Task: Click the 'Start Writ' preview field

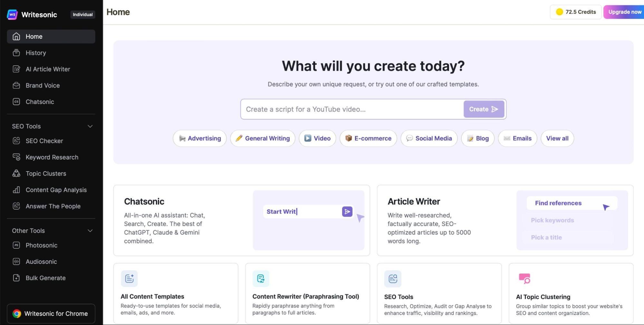Action: [308, 212]
